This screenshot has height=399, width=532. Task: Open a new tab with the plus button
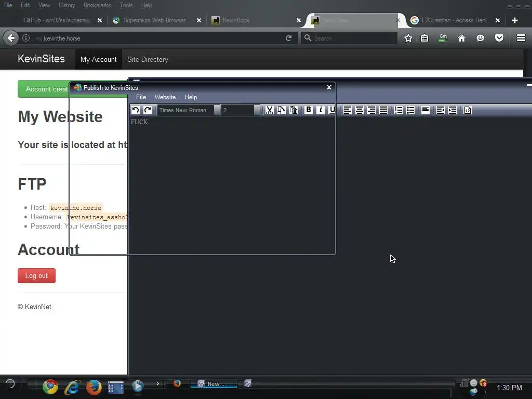[x=515, y=20]
